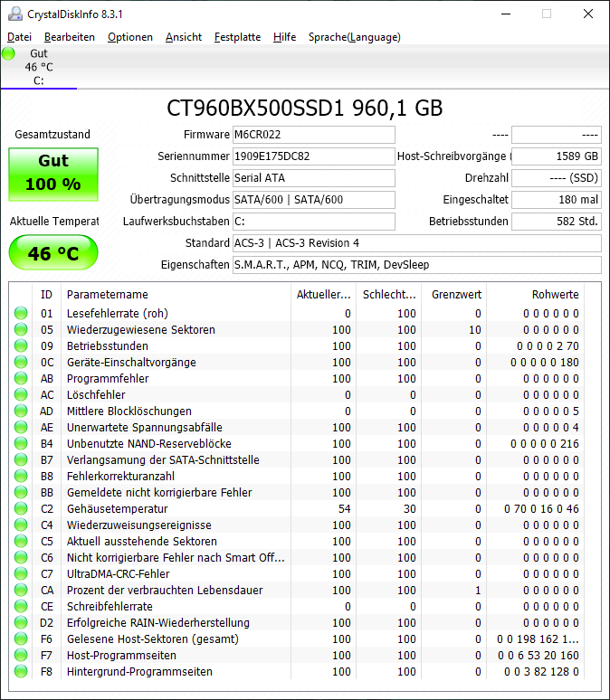The height and width of the screenshot is (700, 610).
Task: Click status icon for Wiederzuweisungsereignisse
Action: point(21,525)
